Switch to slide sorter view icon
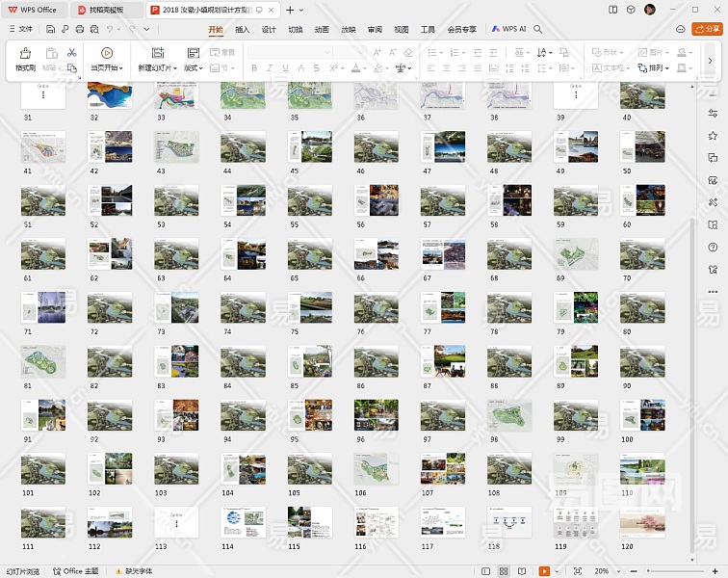This screenshot has width=728, height=578. (x=504, y=571)
